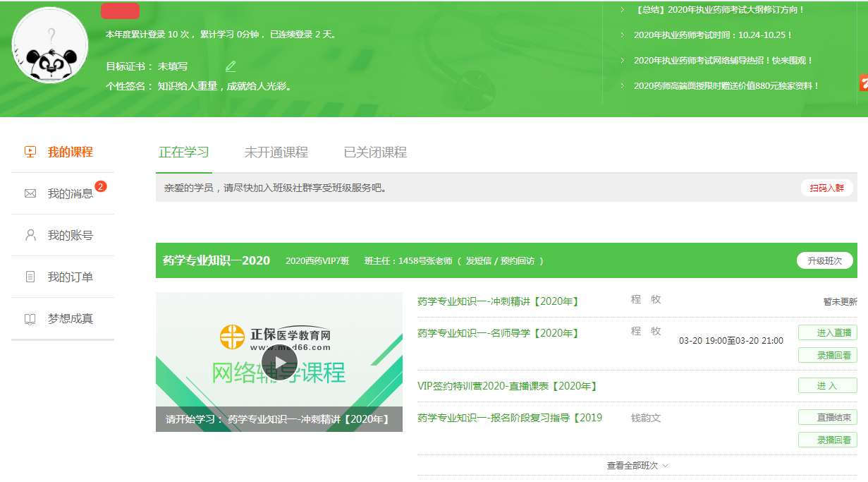Select the 正在学习 tab
Viewport: 868px width, 482px height.
click(x=183, y=152)
